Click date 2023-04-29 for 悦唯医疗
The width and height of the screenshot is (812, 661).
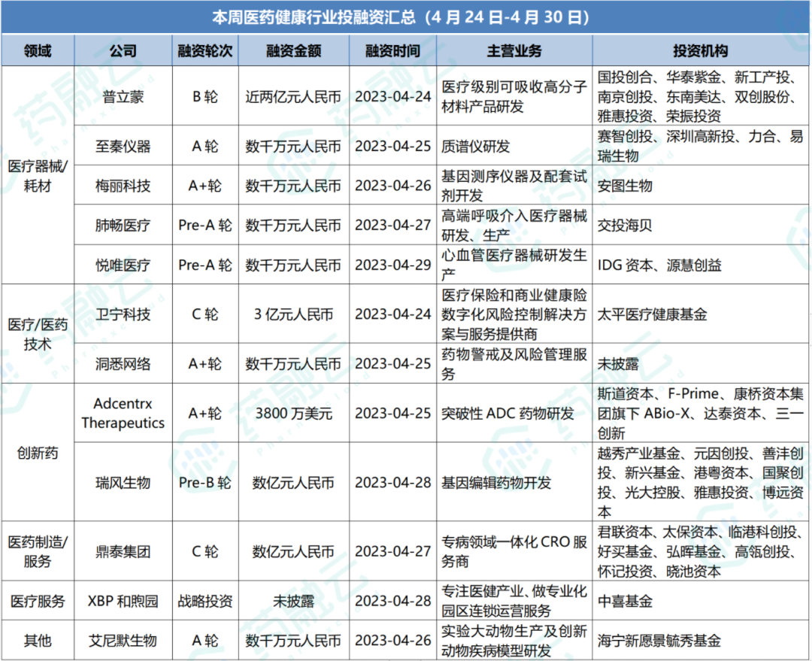(392, 264)
